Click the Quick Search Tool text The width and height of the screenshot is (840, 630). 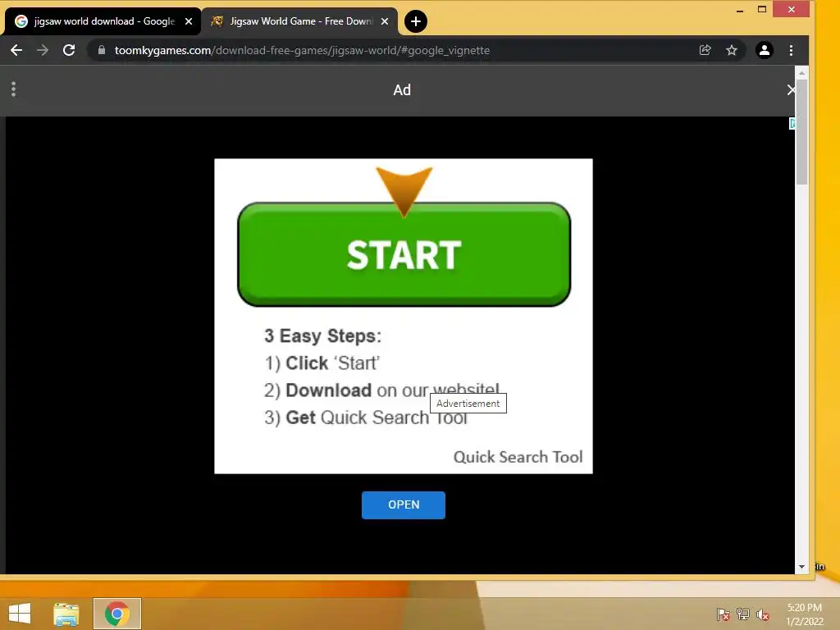518,457
